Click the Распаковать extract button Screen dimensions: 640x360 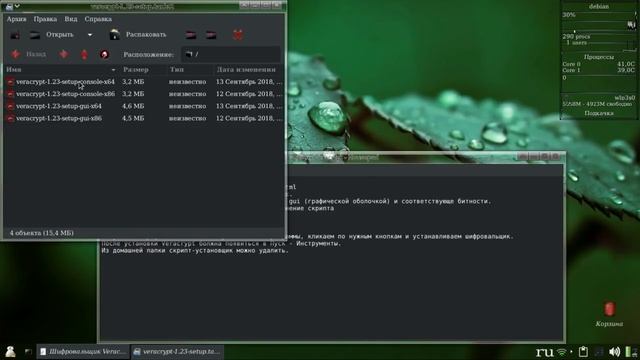pyautogui.click(x=138, y=35)
